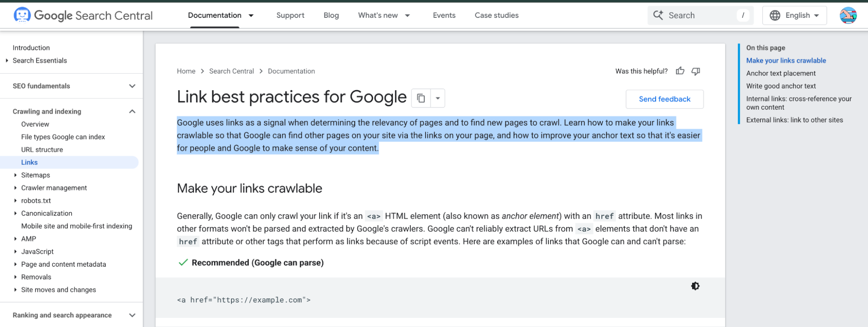Expand the SEO fundamentals section
This screenshot has width=868, height=327.
tap(132, 86)
